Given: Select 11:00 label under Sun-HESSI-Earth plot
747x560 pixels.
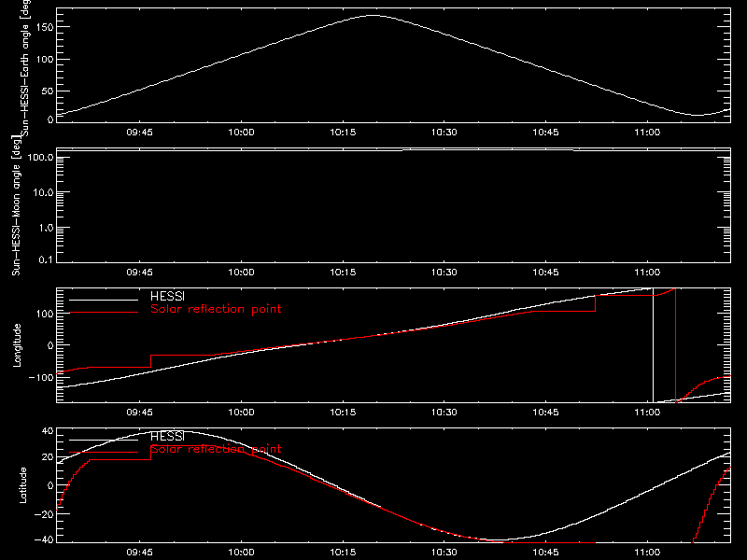Looking at the screenshot, I should tap(647, 133).
